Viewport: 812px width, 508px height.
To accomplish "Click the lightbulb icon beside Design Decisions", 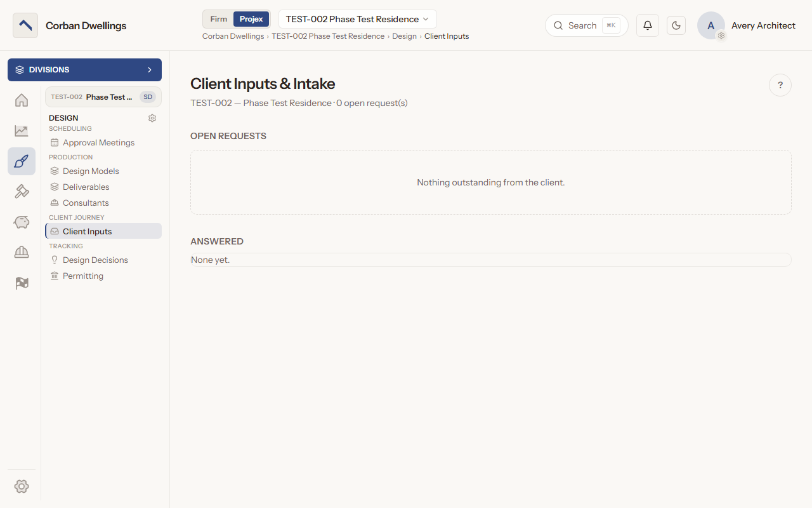I will pos(55,260).
